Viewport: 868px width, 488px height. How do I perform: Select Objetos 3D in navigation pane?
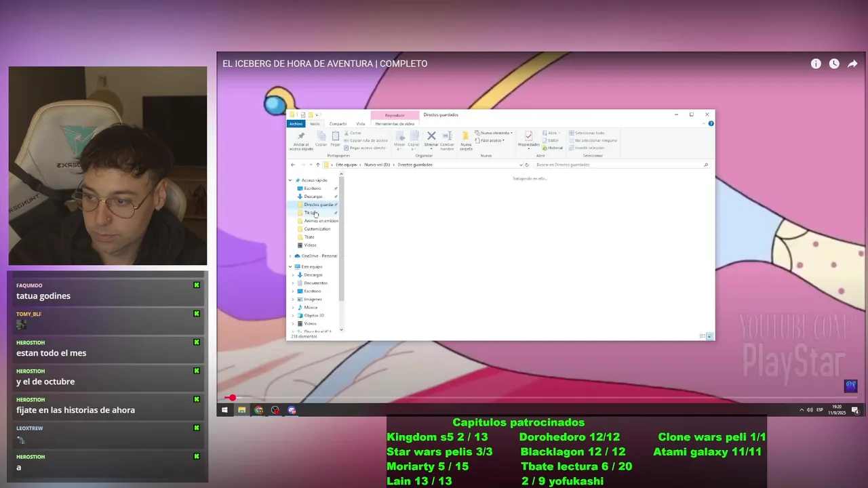(314, 316)
